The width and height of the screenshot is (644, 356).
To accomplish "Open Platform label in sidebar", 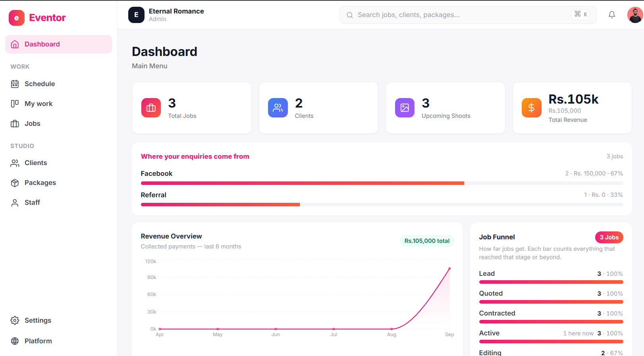I will [x=38, y=341].
